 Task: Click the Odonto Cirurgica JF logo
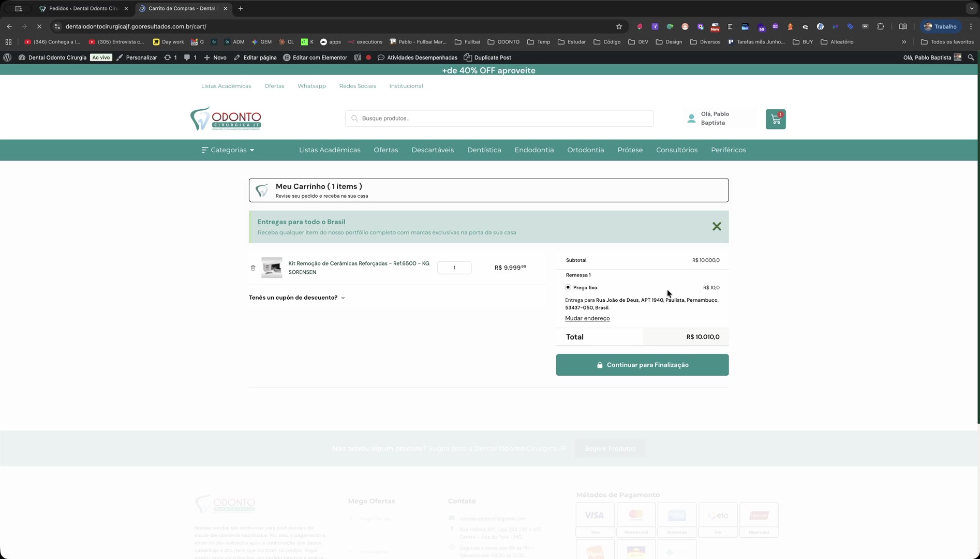[226, 119]
